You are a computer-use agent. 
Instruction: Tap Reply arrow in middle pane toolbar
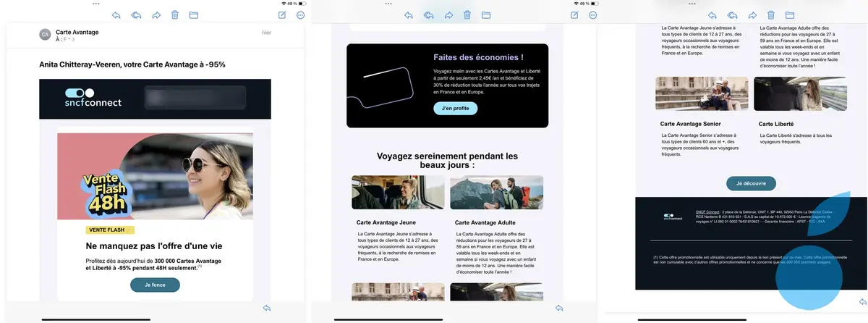(409, 14)
